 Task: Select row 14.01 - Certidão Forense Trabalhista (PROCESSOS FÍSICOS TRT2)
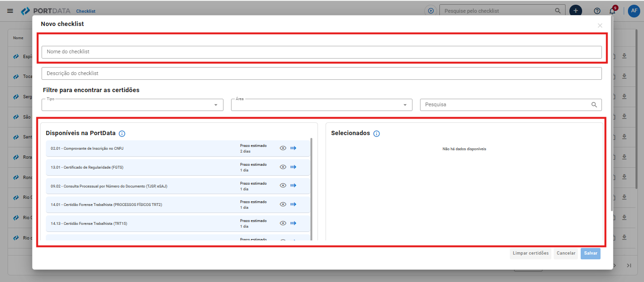coord(178,205)
